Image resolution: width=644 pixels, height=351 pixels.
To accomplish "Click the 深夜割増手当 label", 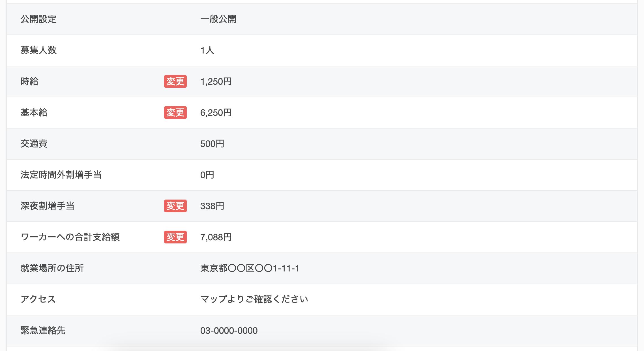I will coord(47,206).
